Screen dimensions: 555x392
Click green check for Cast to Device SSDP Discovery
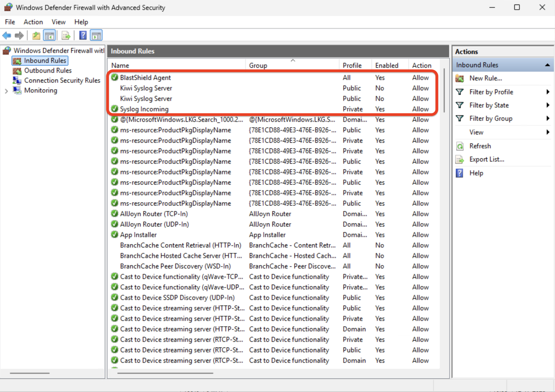[115, 297]
